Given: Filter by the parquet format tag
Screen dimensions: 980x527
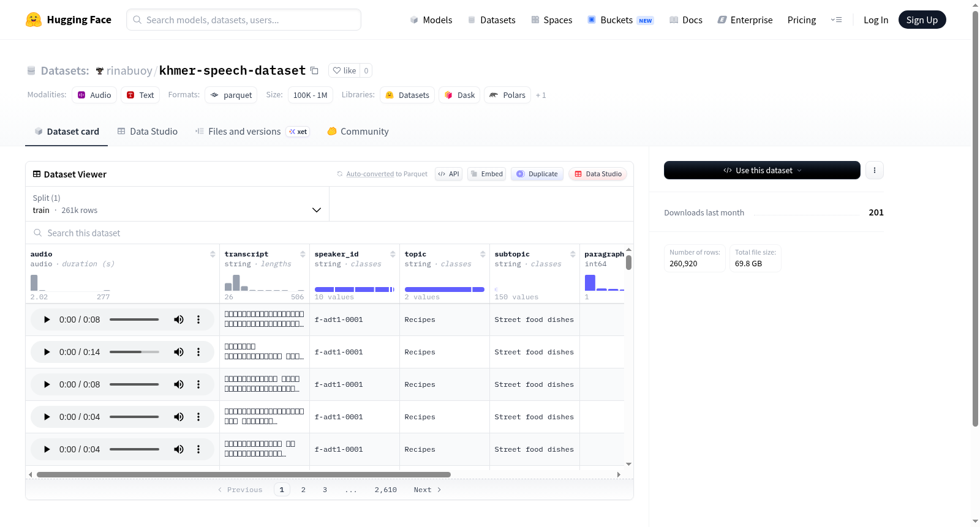Looking at the screenshot, I should click(231, 95).
